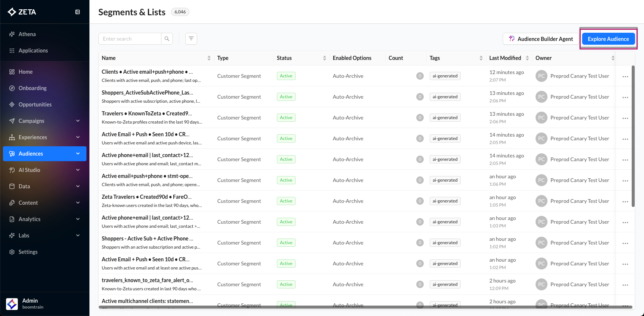Collapse the sidebar panel icon

(x=78, y=12)
